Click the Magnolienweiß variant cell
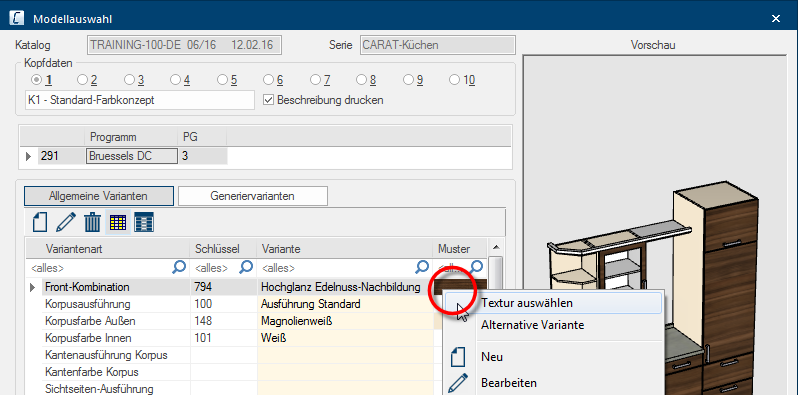The width and height of the screenshot is (798, 395). click(345, 321)
